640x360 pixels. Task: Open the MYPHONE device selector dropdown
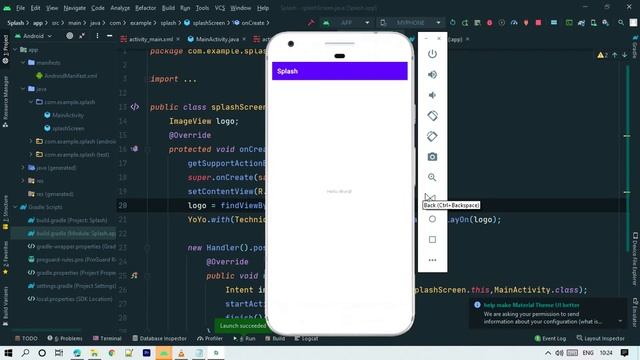point(410,23)
